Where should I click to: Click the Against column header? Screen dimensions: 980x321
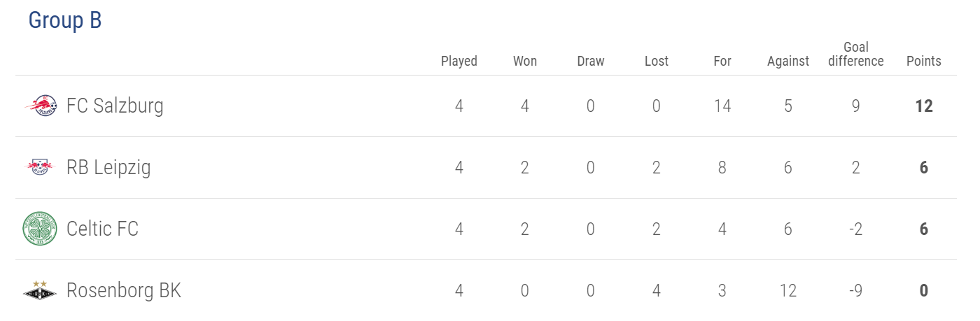coord(788,61)
